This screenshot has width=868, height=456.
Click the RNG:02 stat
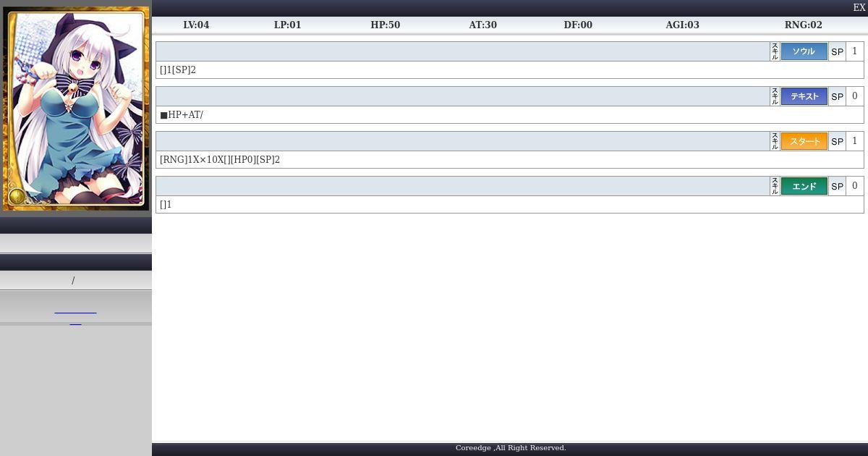click(x=803, y=25)
